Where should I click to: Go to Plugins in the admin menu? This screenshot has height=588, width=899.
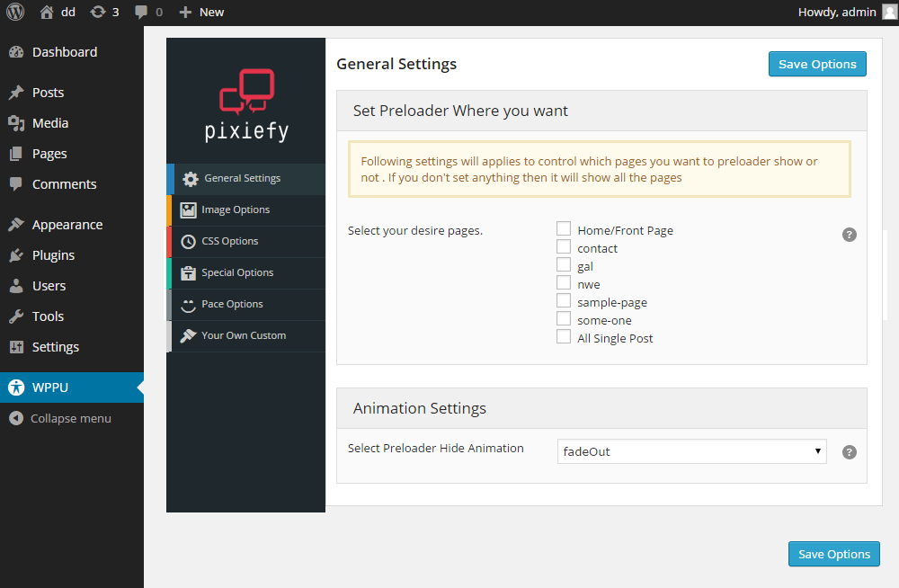tap(53, 255)
